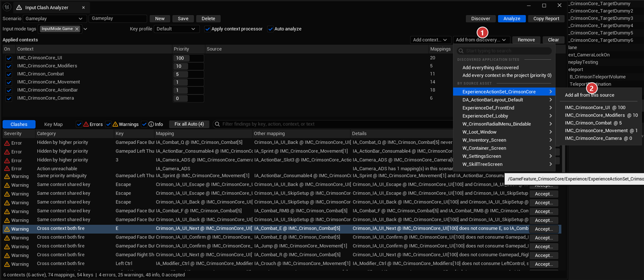Close the Input Clash Analyzer tab
This screenshot has height=280, width=644.
tap(84, 8)
